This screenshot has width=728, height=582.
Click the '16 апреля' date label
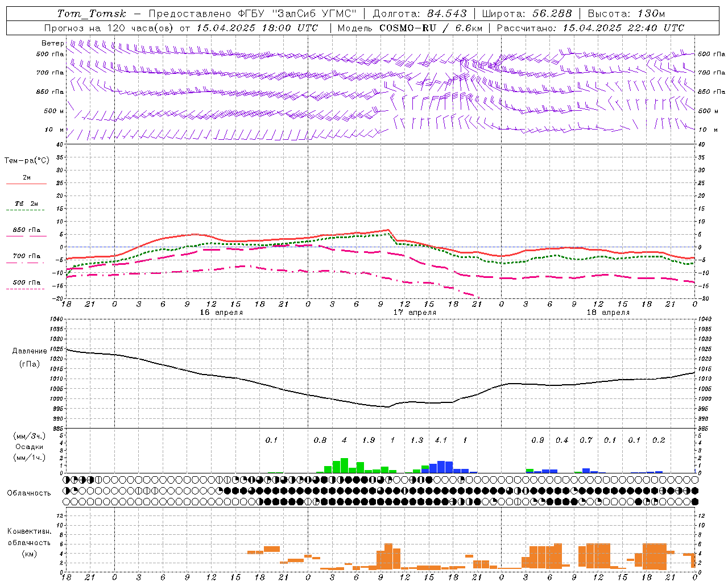click(x=221, y=313)
